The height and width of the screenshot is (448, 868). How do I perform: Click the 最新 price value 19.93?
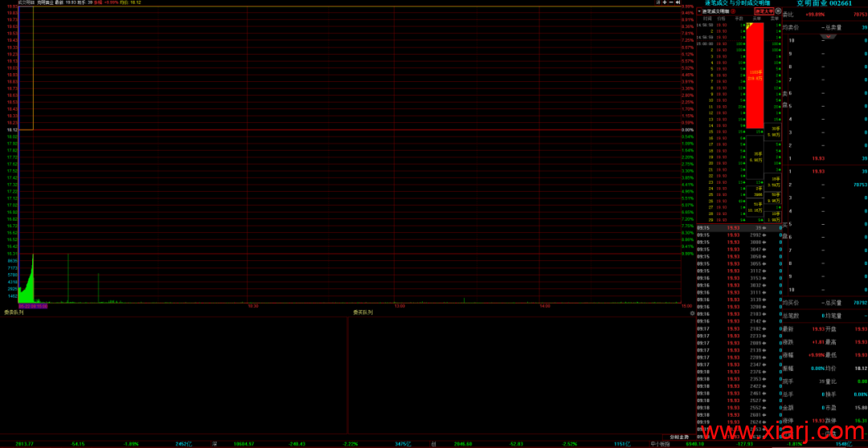pos(817,328)
